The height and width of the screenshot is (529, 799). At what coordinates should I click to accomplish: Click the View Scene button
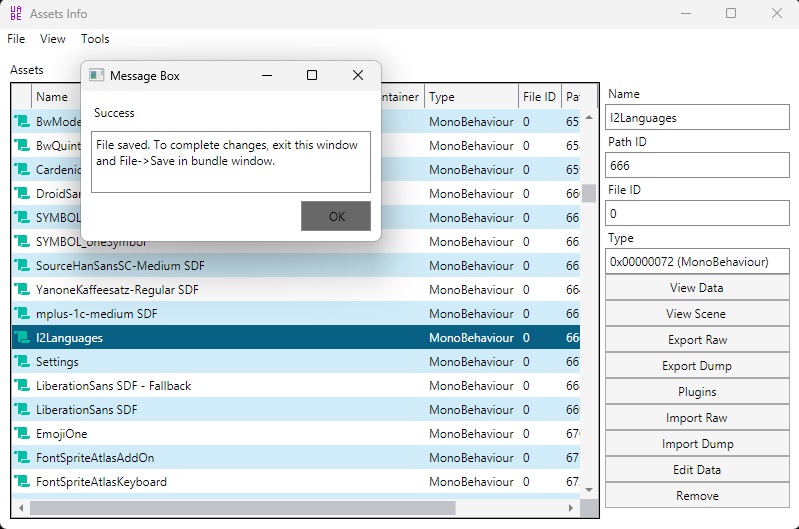click(697, 314)
